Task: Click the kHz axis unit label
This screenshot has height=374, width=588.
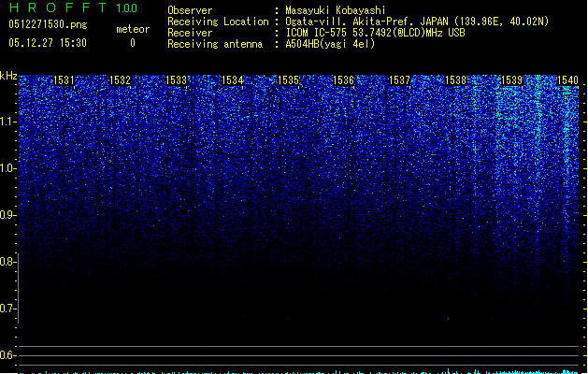Action: tap(8, 76)
